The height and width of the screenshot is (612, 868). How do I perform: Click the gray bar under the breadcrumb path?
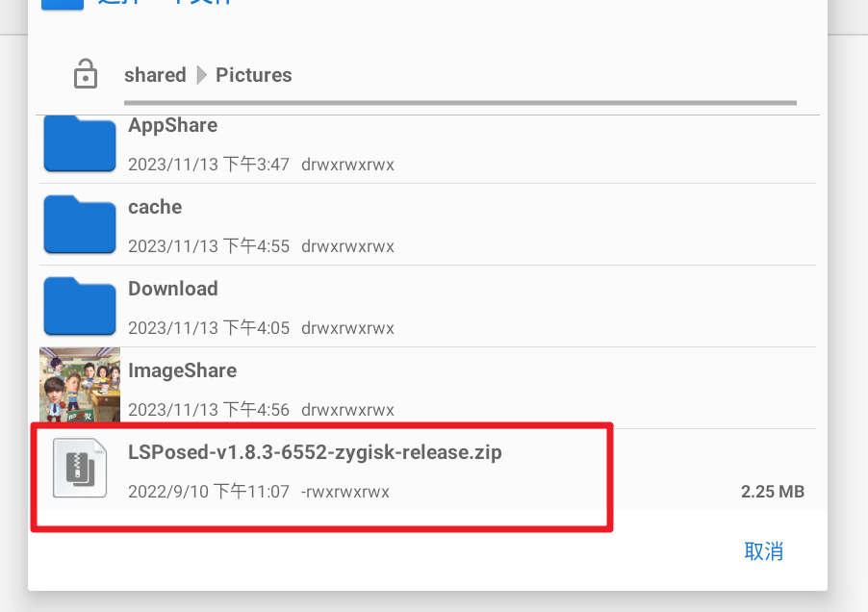point(460,102)
